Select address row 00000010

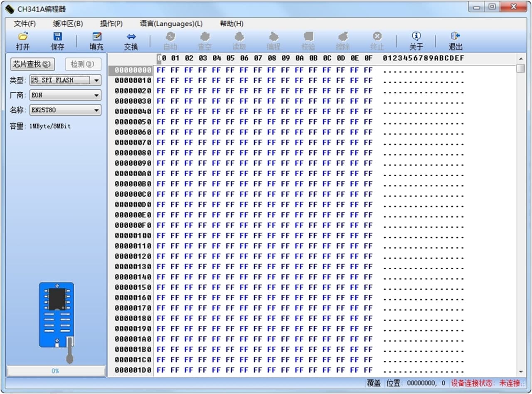tap(133, 80)
